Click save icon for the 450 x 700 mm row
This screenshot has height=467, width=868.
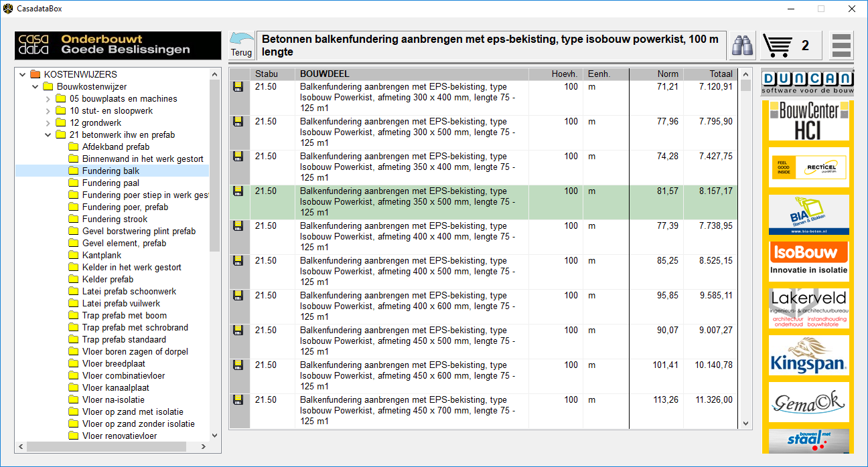[238, 400]
